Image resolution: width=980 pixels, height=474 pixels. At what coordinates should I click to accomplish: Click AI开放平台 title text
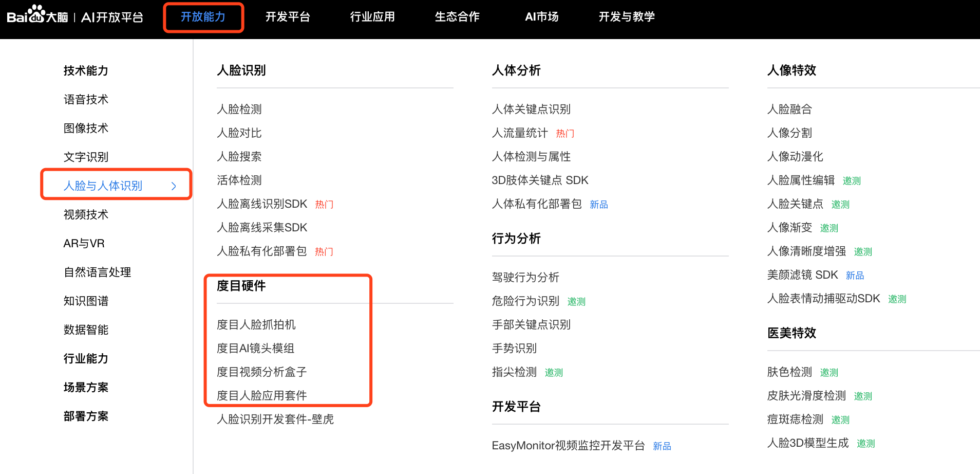click(x=112, y=17)
